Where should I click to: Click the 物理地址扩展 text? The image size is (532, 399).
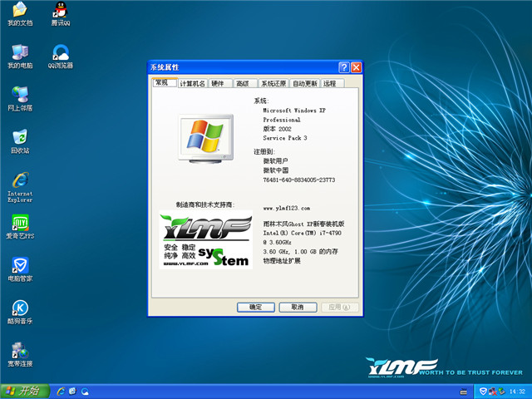282,260
